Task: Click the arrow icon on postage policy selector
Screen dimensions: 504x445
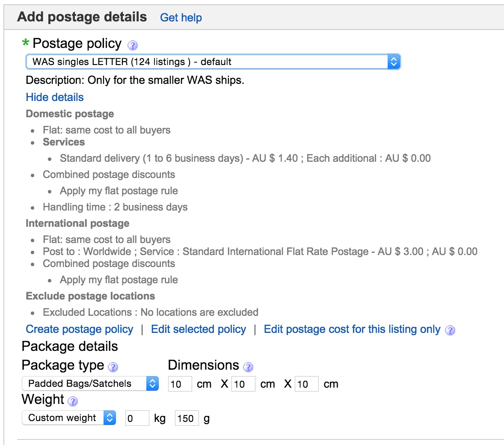Action: [394, 62]
